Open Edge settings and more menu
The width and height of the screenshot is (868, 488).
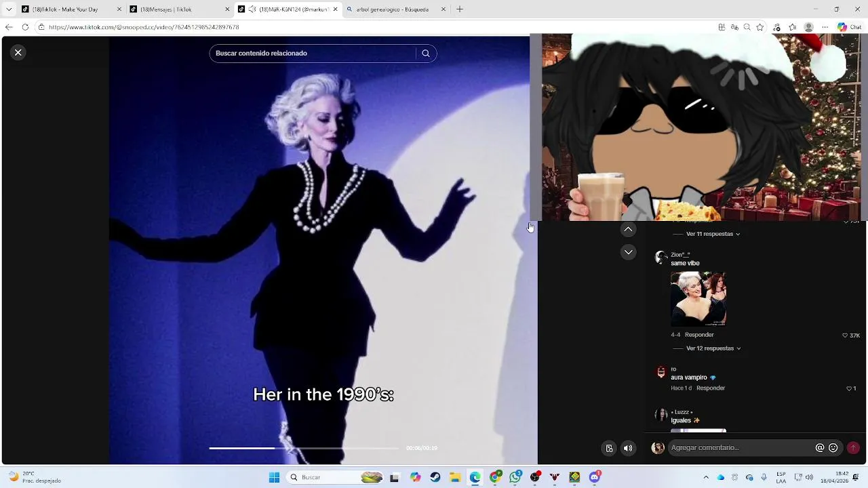(825, 27)
